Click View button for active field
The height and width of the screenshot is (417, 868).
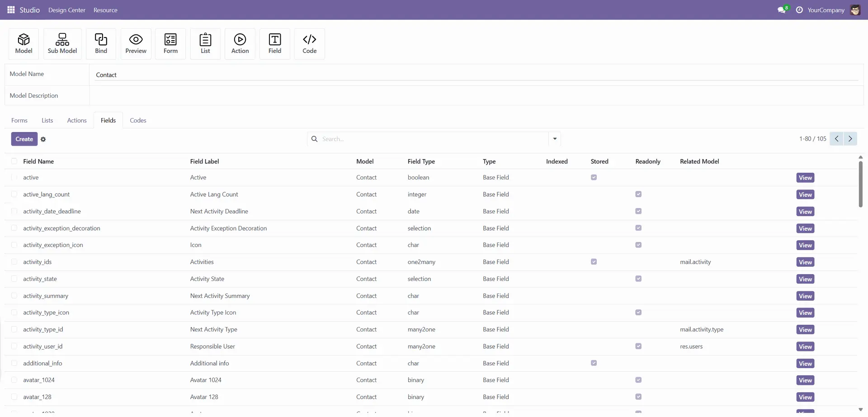click(x=805, y=178)
